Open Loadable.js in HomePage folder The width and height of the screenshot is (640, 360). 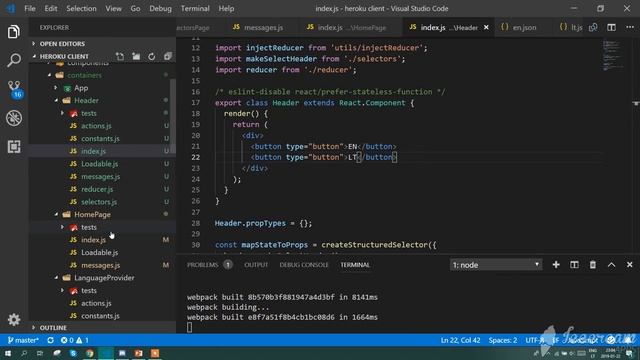[99, 252]
